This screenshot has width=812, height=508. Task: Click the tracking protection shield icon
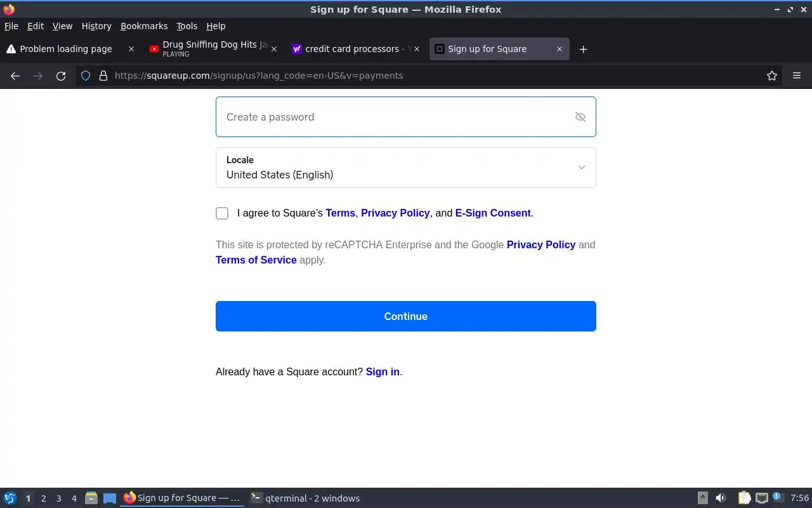pyautogui.click(x=86, y=76)
